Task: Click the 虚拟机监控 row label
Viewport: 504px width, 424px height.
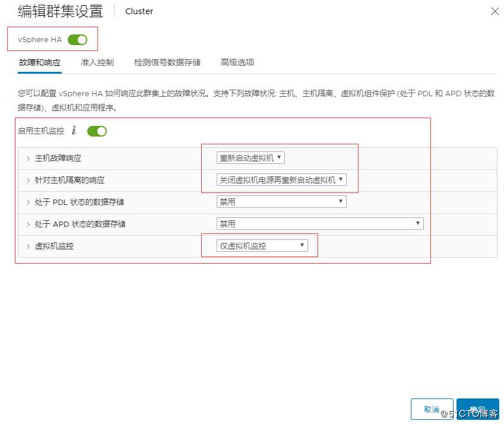Action: 54,246
